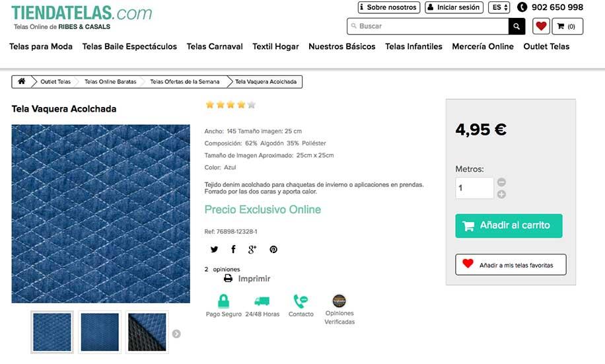Share product on Twitter
This screenshot has width=605, height=364.
(214, 249)
